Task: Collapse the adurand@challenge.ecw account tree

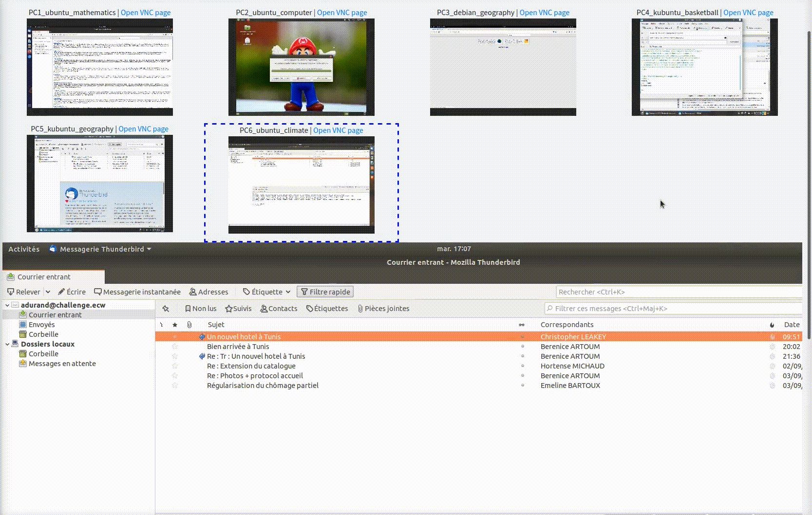Action: tap(7, 305)
